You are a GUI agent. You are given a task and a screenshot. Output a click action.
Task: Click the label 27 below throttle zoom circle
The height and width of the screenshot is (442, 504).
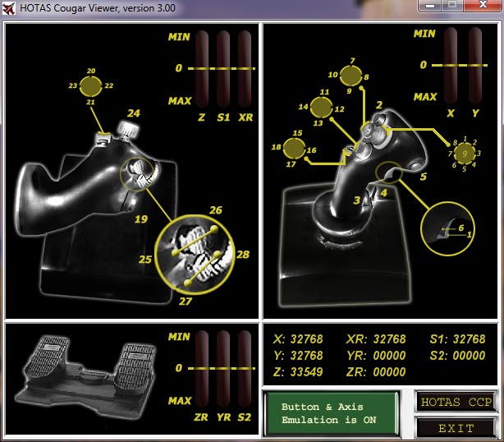coord(186,301)
